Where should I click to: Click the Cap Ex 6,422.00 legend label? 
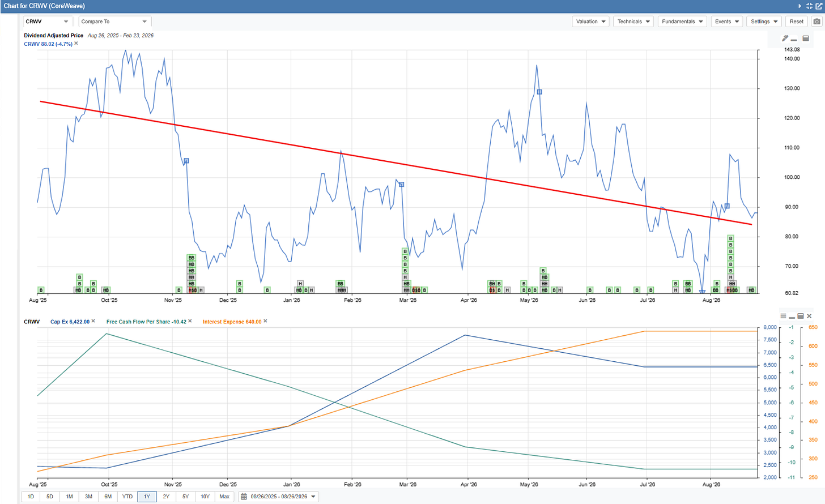pyautogui.click(x=70, y=322)
